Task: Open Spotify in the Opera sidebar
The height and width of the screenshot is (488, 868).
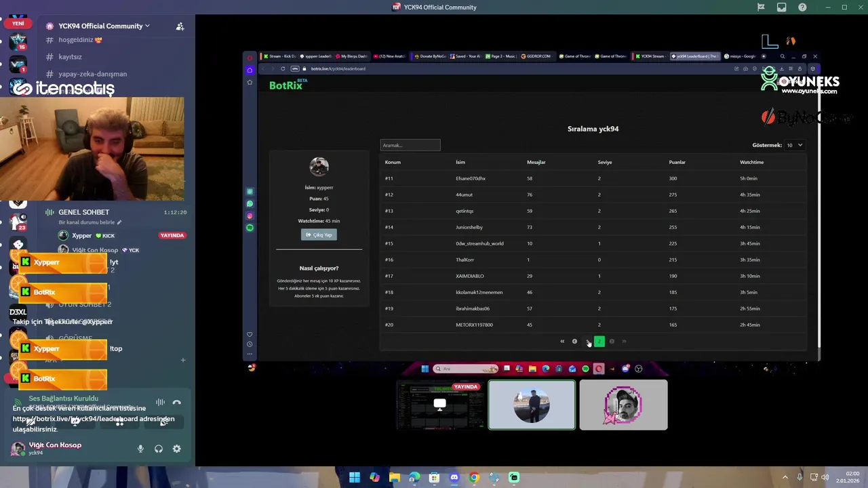Action: 250,228
